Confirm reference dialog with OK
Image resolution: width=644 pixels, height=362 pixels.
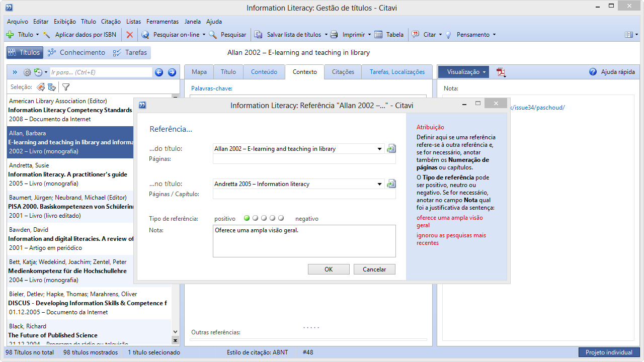tap(329, 269)
